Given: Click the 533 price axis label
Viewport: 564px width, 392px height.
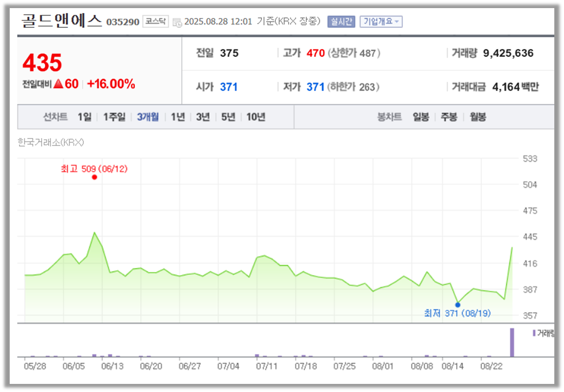Looking at the screenshot, I should (530, 159).
